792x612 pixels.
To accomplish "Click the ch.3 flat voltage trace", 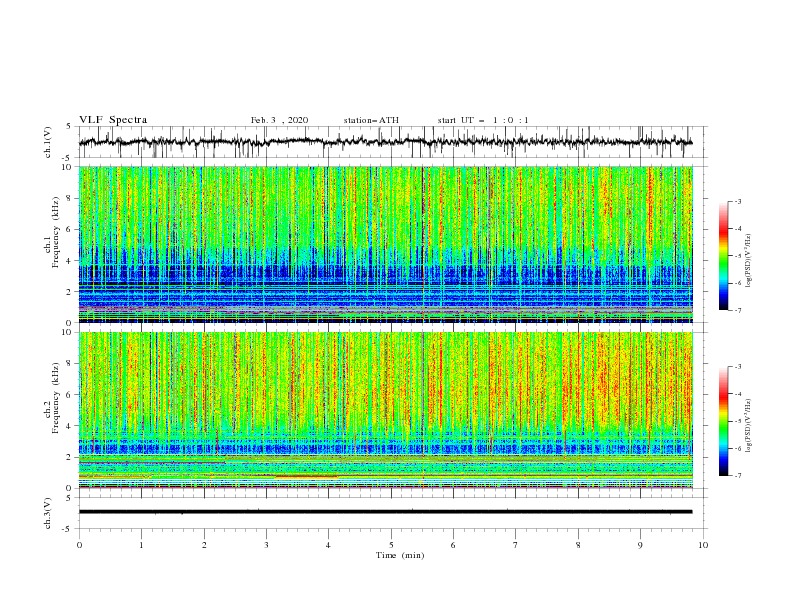I will pyautogui.click(x=385, y=512).
